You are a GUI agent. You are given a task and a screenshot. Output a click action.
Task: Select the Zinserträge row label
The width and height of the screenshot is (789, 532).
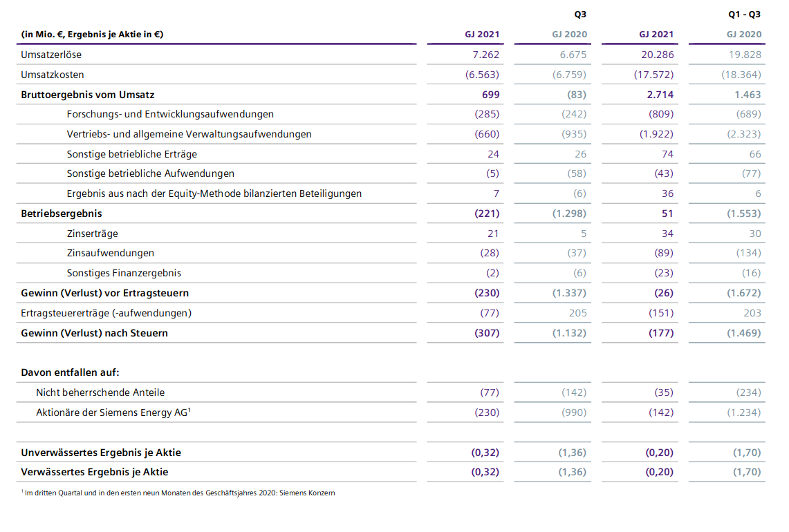(93, 234)
